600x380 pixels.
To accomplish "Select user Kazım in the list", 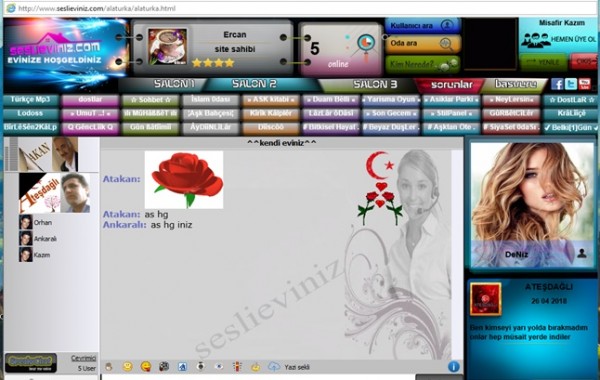I will point(35,255).
